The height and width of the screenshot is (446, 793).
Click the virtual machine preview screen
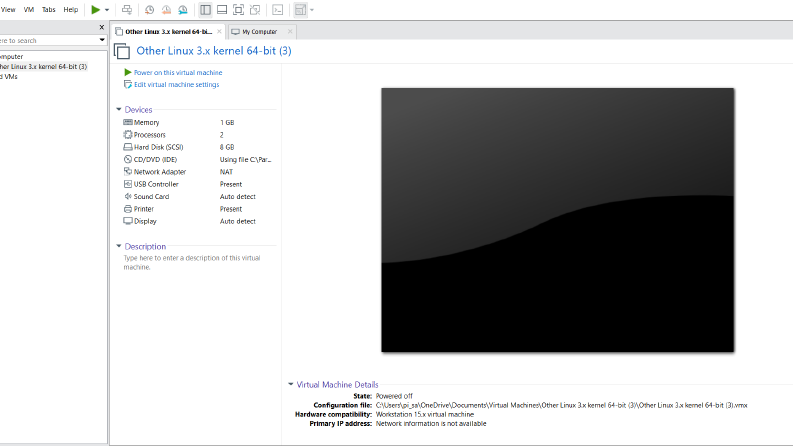pos(557,220)
